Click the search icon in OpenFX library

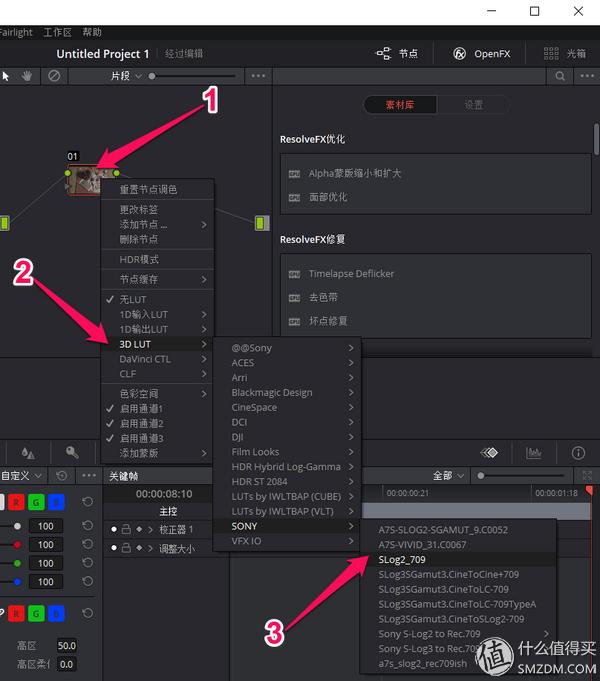[x=561, y=76]
